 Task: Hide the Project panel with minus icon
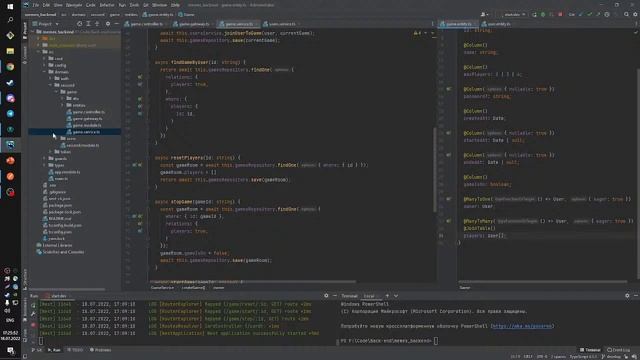click(x=116, y=24)
